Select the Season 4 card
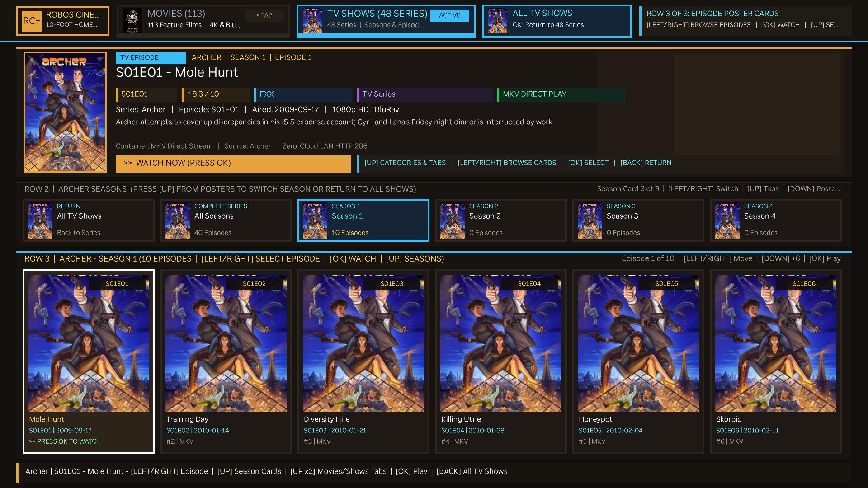868x488 pixels. [776, 221]
